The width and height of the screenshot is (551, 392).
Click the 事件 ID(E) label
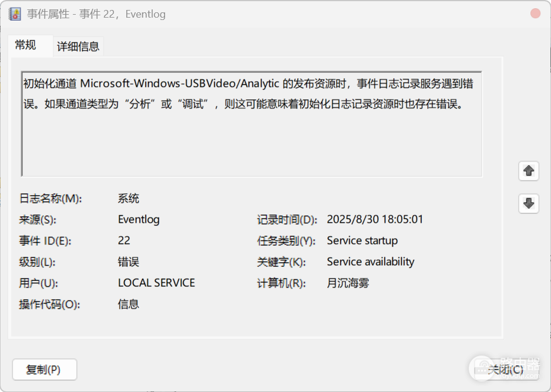[45, 241]
